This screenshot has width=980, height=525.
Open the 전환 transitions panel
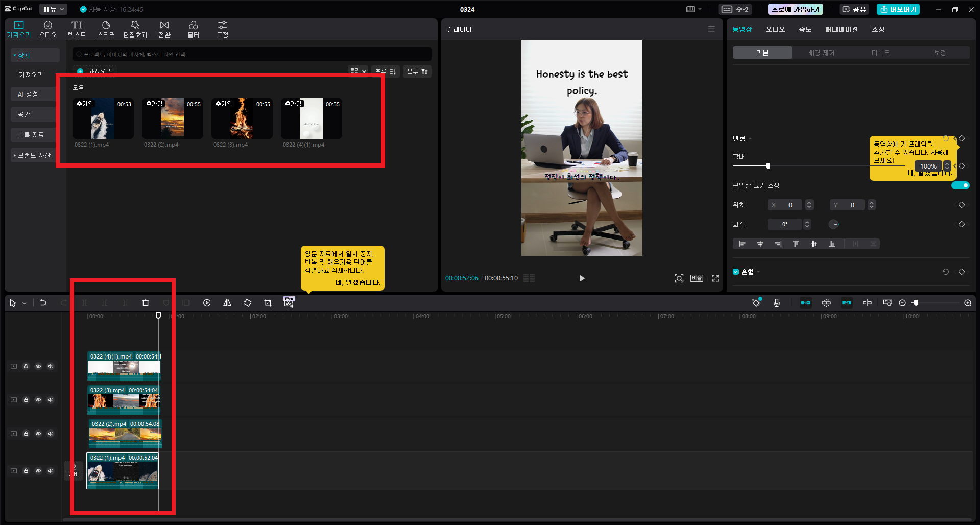(x=164, y=29)
